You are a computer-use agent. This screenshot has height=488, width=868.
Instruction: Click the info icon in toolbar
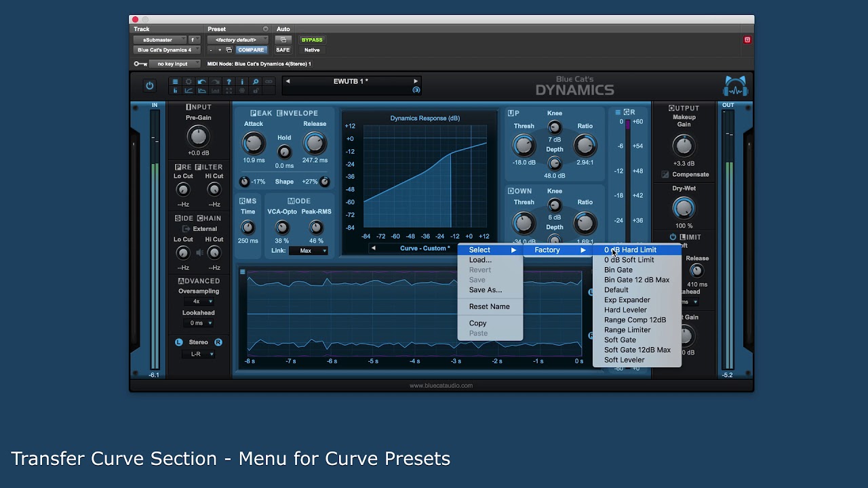coord(242,82)
